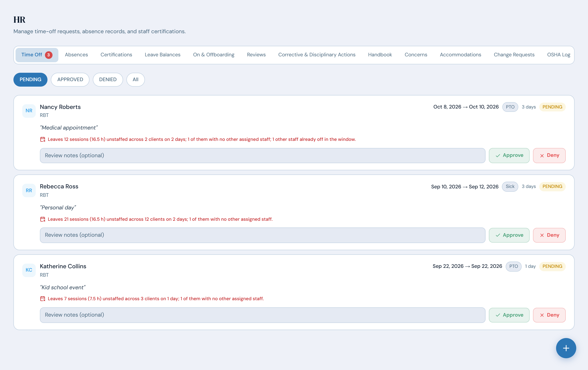This screenshot has width=588, height=370.
Task: Click the name Katherine Collins
Action: (63, 266)
